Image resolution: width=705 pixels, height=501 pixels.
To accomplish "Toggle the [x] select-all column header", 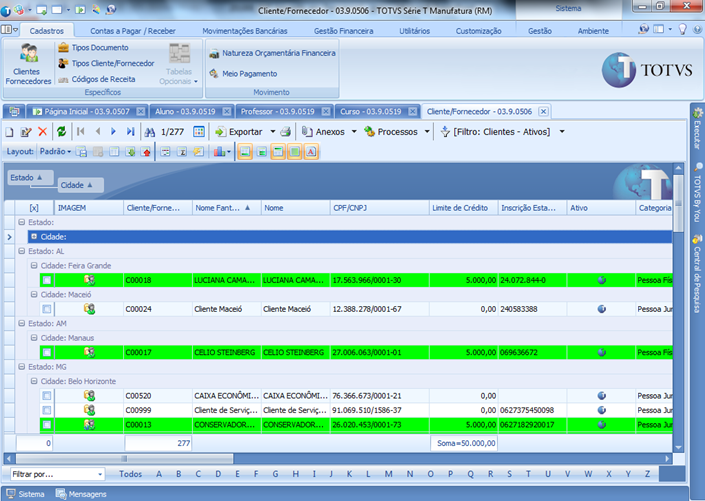I will (x=34, y=208).
